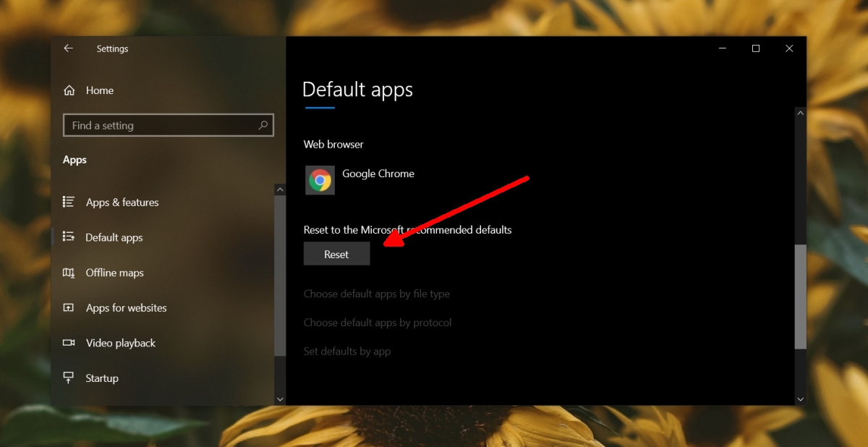
Task: Click the back arrow in Settings
Action: point(68,48)
